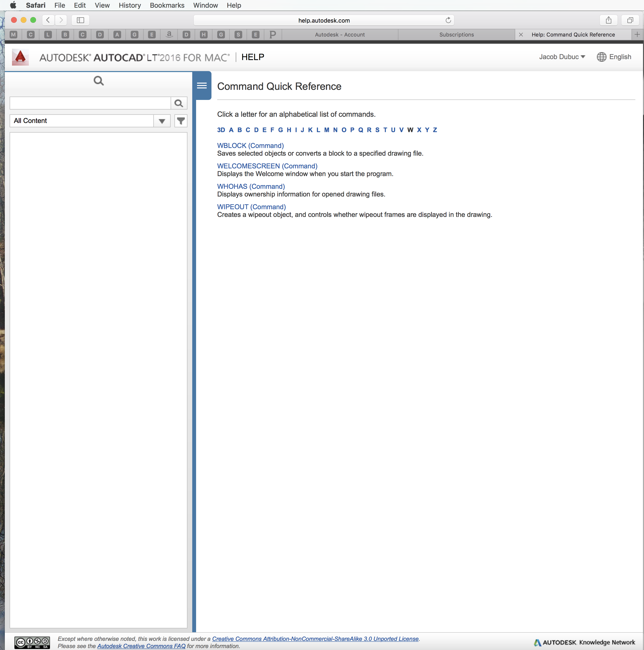
Task: Click the Autodesk red A logo
Action: tap(20, 57)
